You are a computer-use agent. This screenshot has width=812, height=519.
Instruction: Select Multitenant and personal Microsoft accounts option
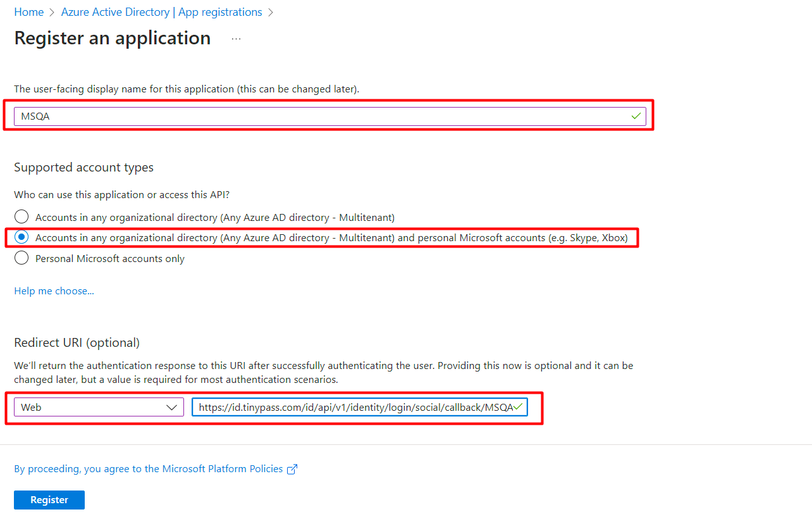[x=22, y=237]
